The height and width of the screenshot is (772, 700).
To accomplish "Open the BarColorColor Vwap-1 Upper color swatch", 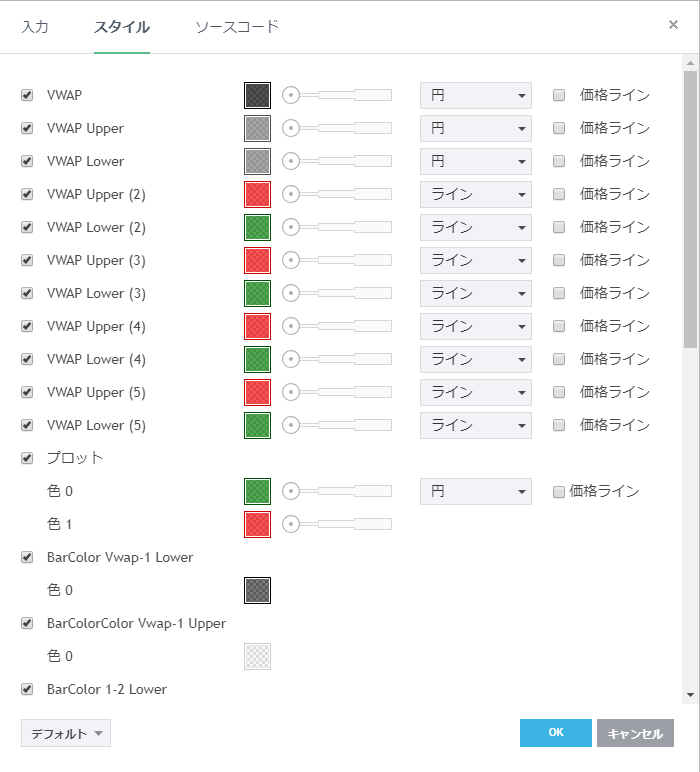I will click(x=257, y=656).
